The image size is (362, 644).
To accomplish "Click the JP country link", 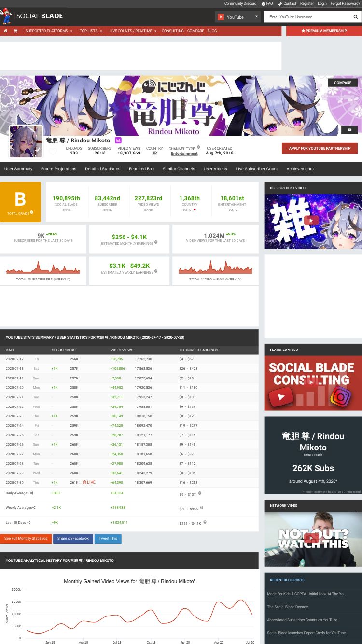I will pos(154,153).
